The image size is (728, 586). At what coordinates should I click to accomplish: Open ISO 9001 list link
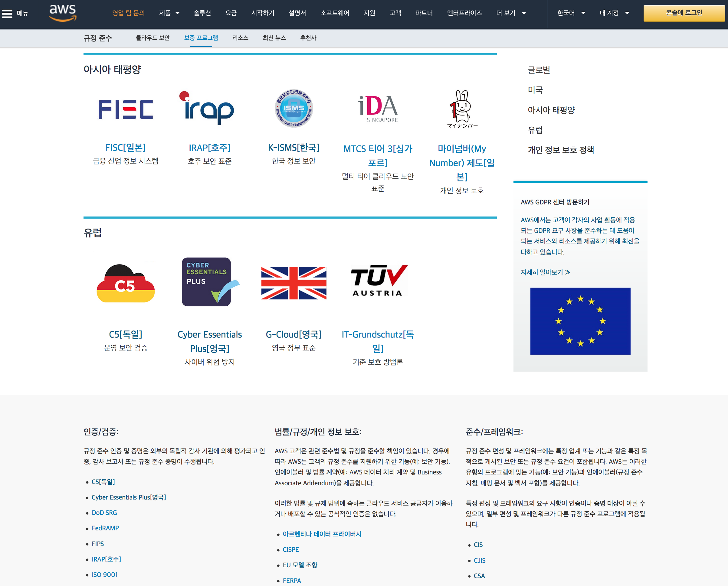click(105, 575)
